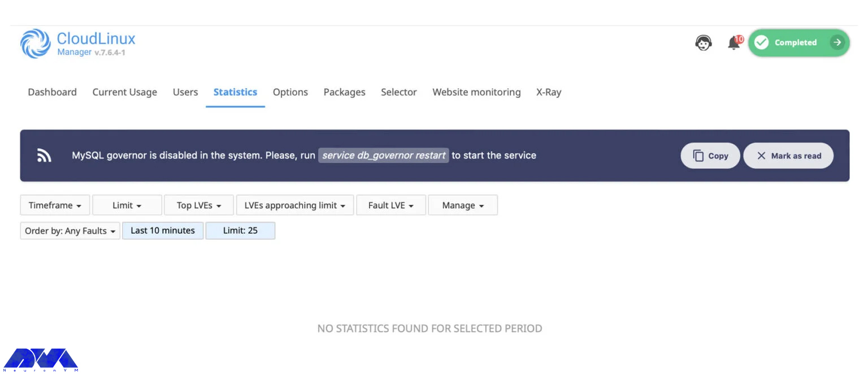The width and height of the screenshot is (868, 374).
Task: Open the Timeframe dropdown
Action: tap(54, 205)
